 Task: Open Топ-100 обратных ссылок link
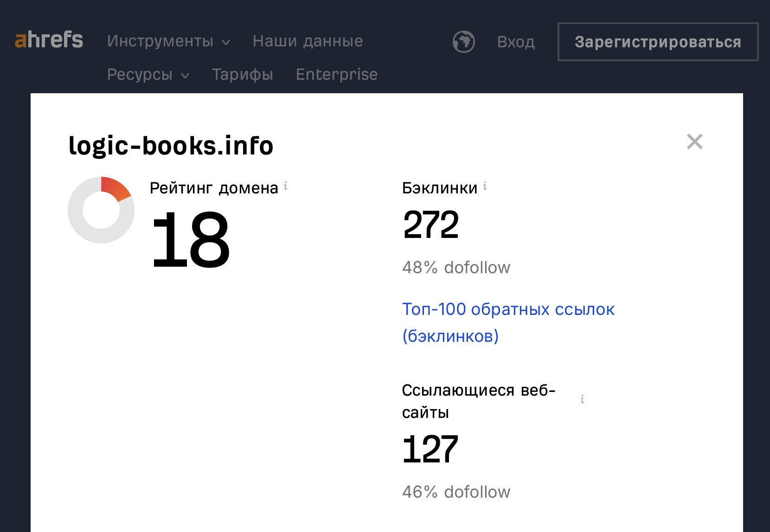click(508, 322)
